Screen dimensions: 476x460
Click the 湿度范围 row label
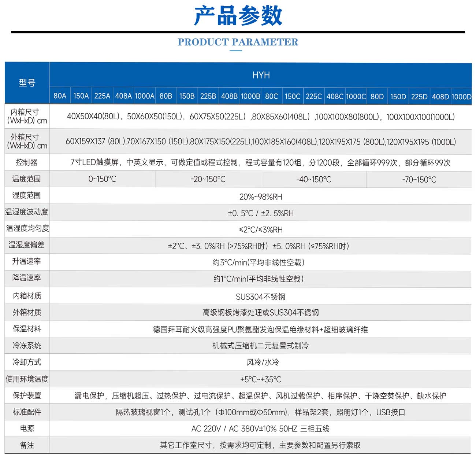pos(27,195)
